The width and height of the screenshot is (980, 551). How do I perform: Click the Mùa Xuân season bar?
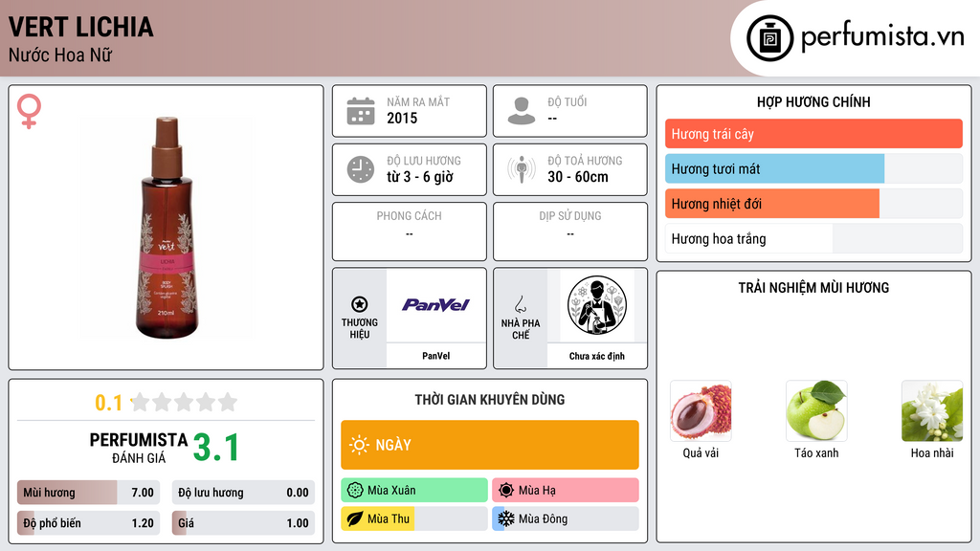point(414,491)
